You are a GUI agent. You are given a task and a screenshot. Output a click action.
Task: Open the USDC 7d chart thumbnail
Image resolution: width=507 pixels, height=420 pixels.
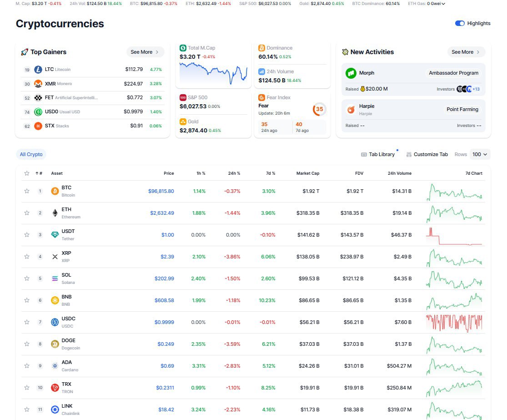pyautogui.click(x=454, y=323)
